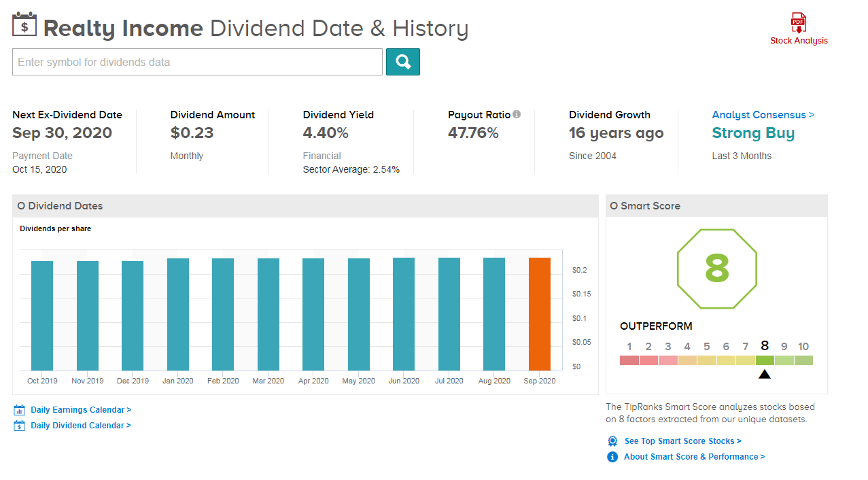Click the Payout Ratio label

pyautogui.click(x=479, y=115)
